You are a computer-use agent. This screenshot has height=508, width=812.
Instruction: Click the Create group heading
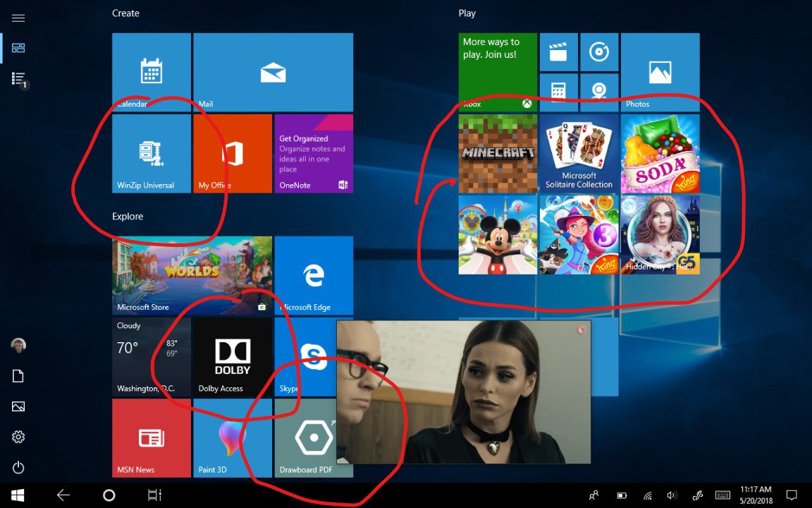(x=126, y=13)
